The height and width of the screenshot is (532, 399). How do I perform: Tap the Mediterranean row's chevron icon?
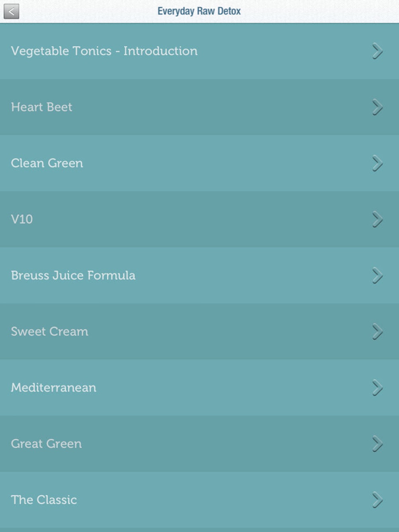[377, 388]
